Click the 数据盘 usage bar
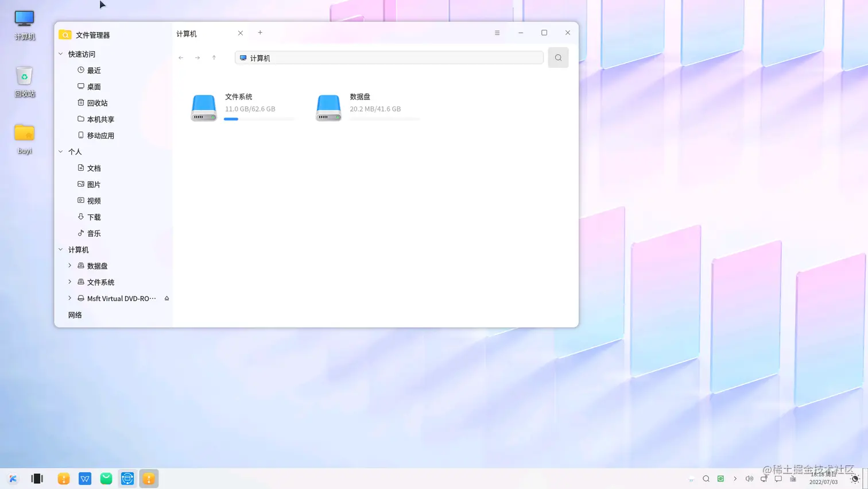Image resolution: width=868 pixels, height=489 pixels. point(385,119)
